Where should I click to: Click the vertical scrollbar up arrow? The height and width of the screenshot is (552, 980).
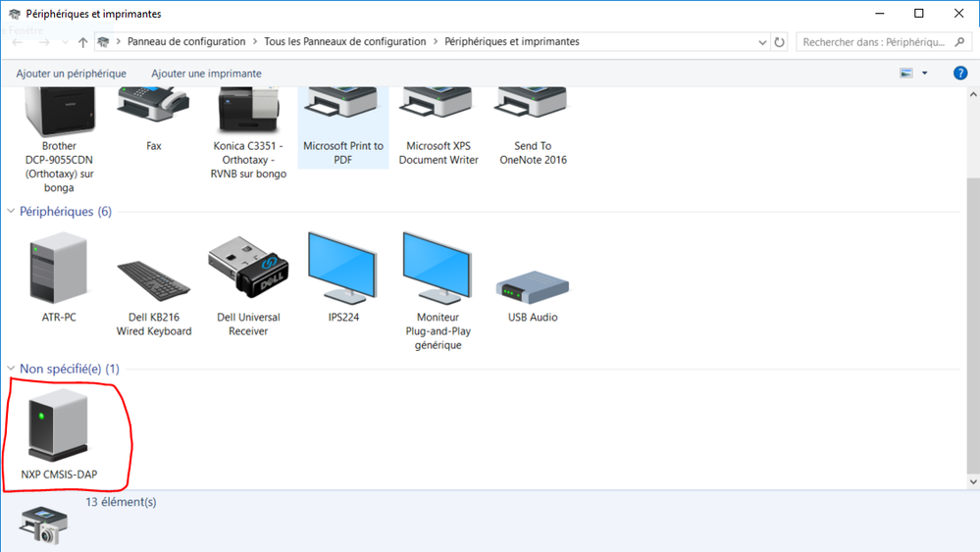pos(973,94)
